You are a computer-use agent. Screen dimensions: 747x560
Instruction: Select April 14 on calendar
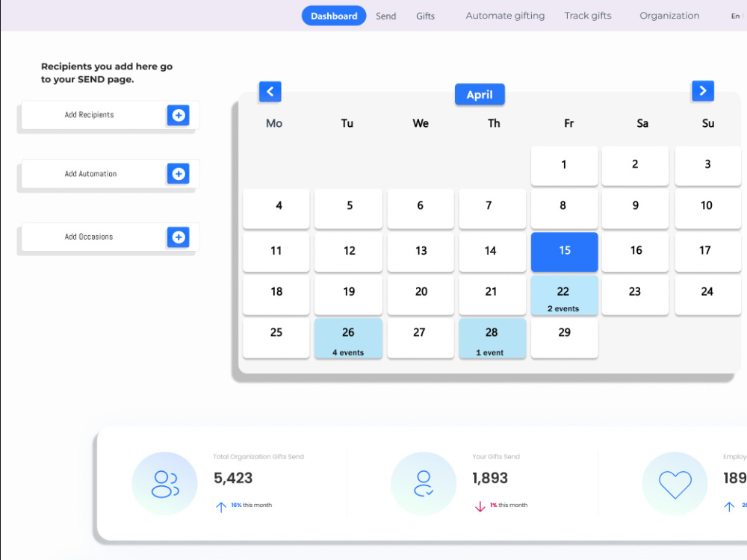[x=492, y=252]
